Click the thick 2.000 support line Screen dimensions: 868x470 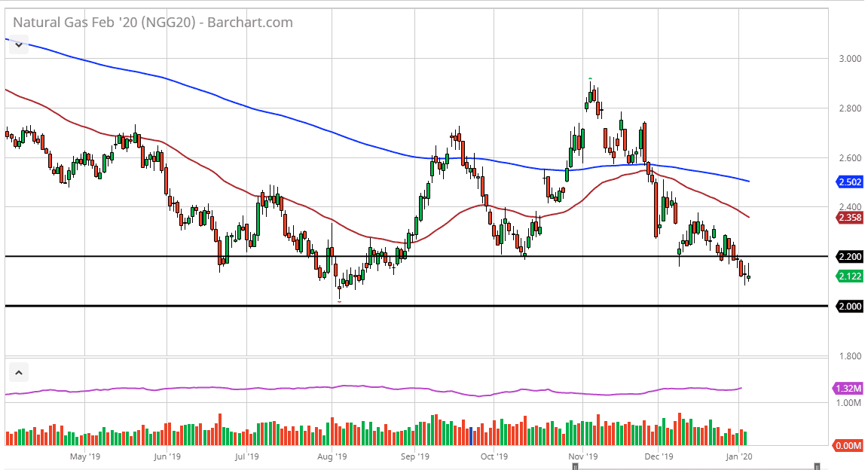(416, 306)
